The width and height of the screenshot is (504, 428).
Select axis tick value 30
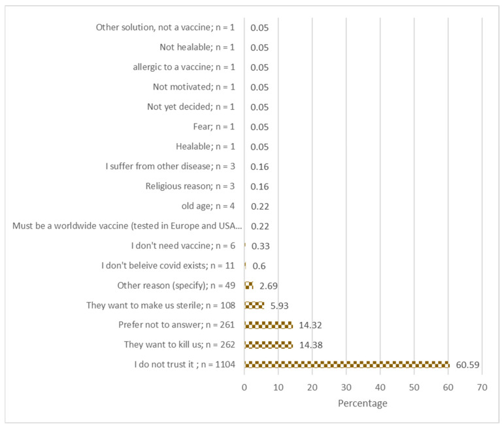click(346, 387)
